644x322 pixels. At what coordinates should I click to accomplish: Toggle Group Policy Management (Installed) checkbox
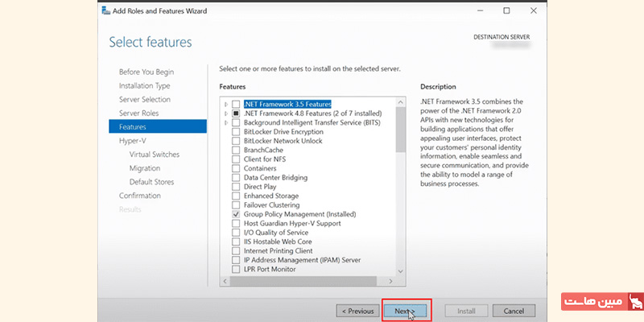(236, 214)
